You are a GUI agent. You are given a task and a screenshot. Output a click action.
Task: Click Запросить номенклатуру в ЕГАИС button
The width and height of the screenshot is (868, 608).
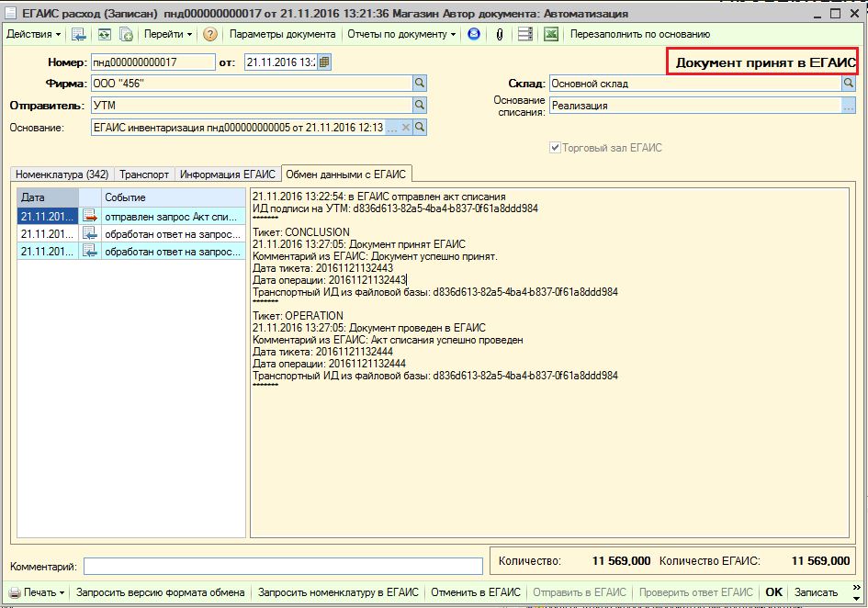[x=338, y=592]
